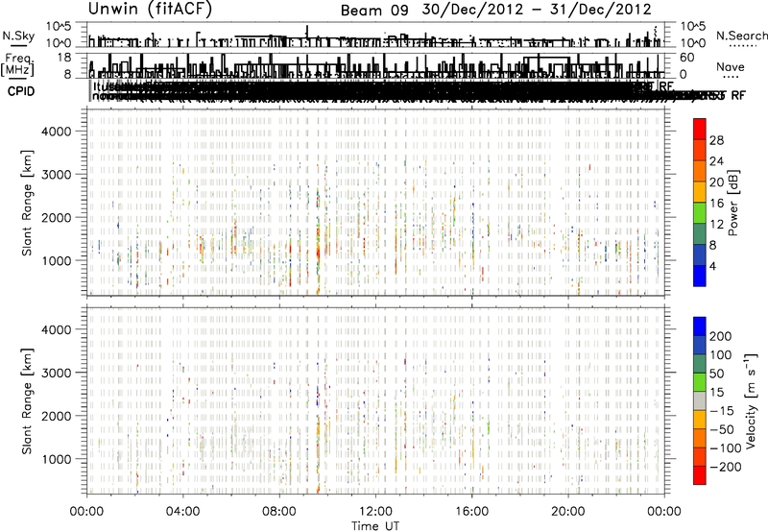Click the 20:00 time axis tick label
The image size is (768, 532).
568,512
